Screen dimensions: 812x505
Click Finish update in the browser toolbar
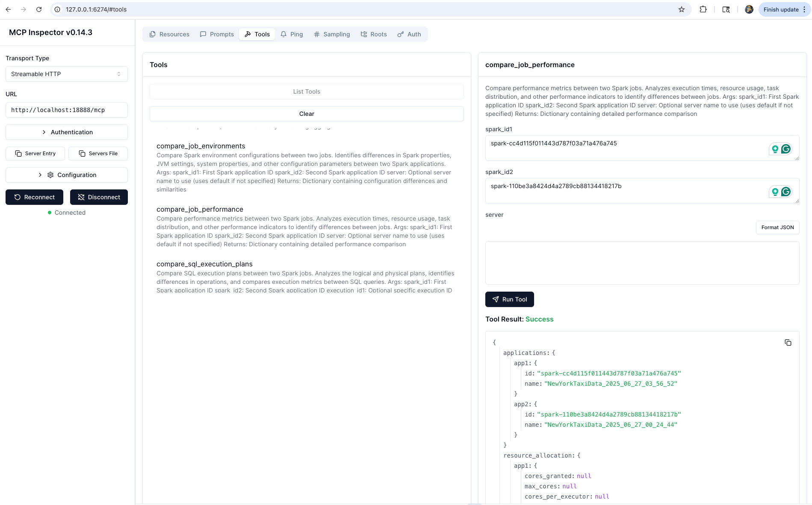[x=781, y=9]
